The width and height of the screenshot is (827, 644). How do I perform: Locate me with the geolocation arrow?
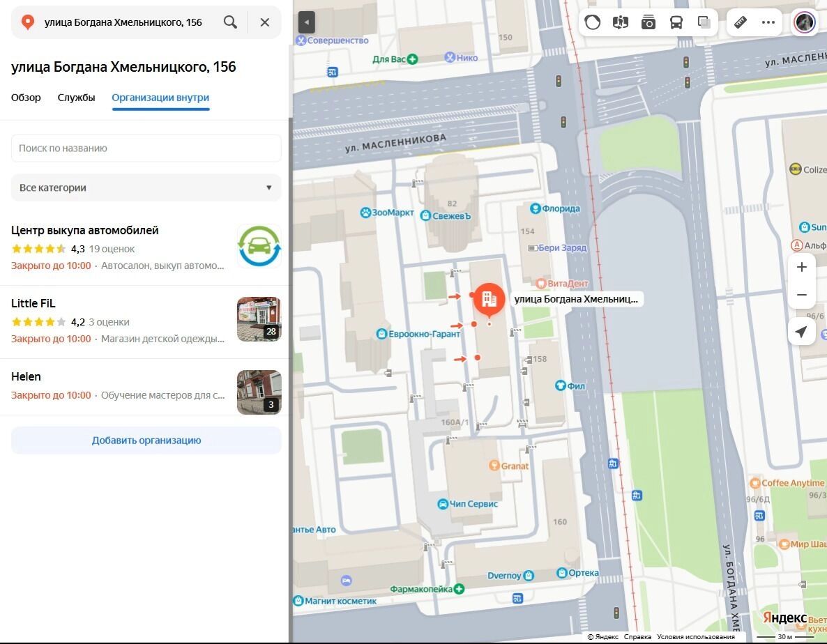click(802, 332)
